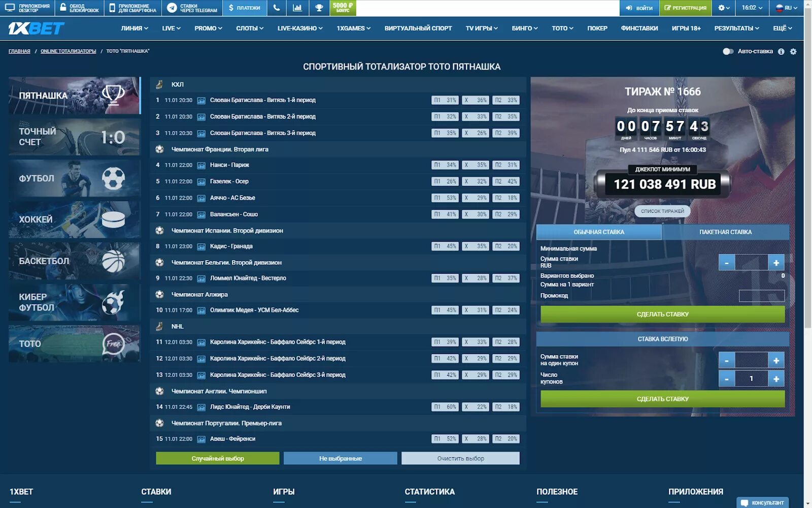Screen dimensions: 812x508
Task: Open stats icon for Олимпик Медея - УСМ Бел-Аббес
Action: coord(201,310)
